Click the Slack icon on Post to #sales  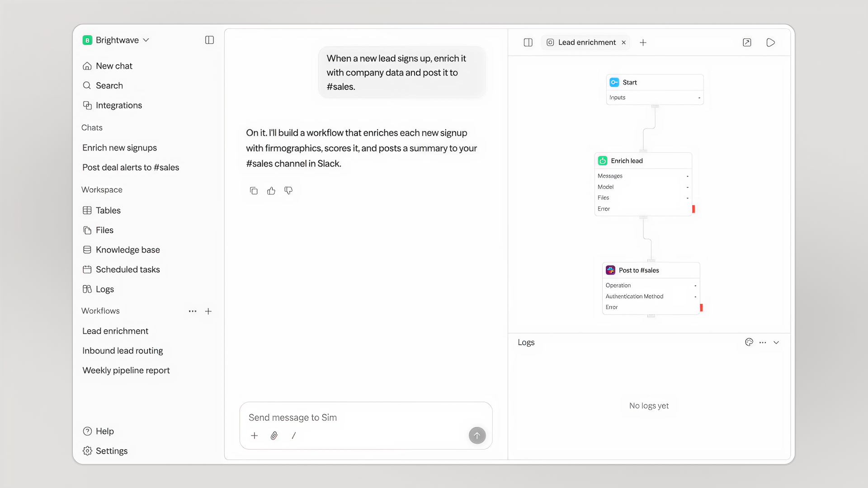(x=611, y=270)
